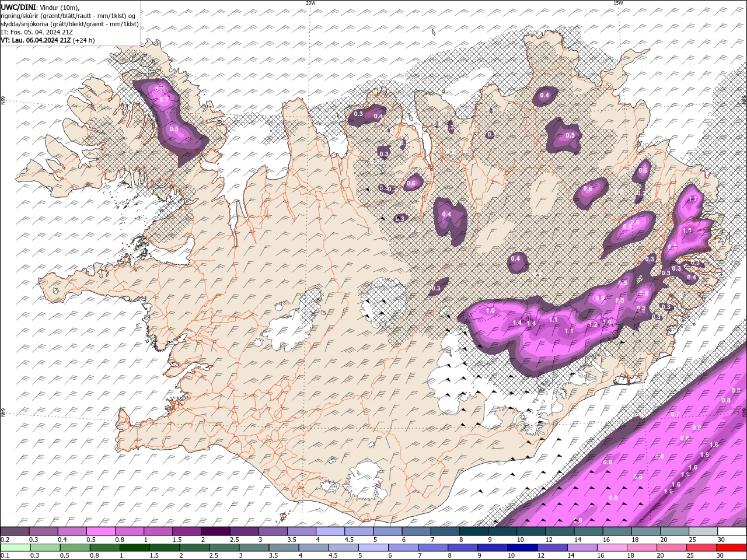Click the darkest purple 2 snow legend swatch
Screen dimensions: 747x560
215,531
